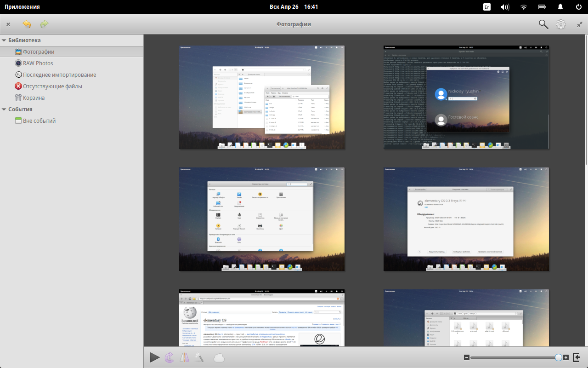This screenshot has height=368, width=588.
Task: Collapse the Библиотека section
Action: pyautogui.click(x=4, y=40)
